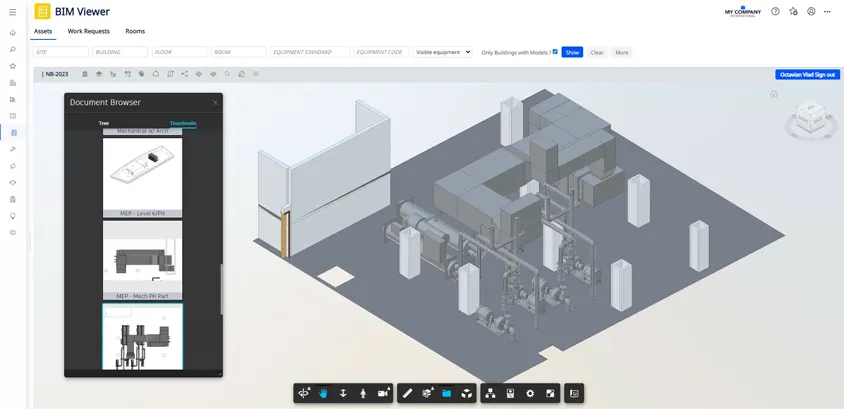Viewport: 844px width, 409px height.
Task: Click the highlighted BIM Viewer sidebar icon
Action: 13,132
